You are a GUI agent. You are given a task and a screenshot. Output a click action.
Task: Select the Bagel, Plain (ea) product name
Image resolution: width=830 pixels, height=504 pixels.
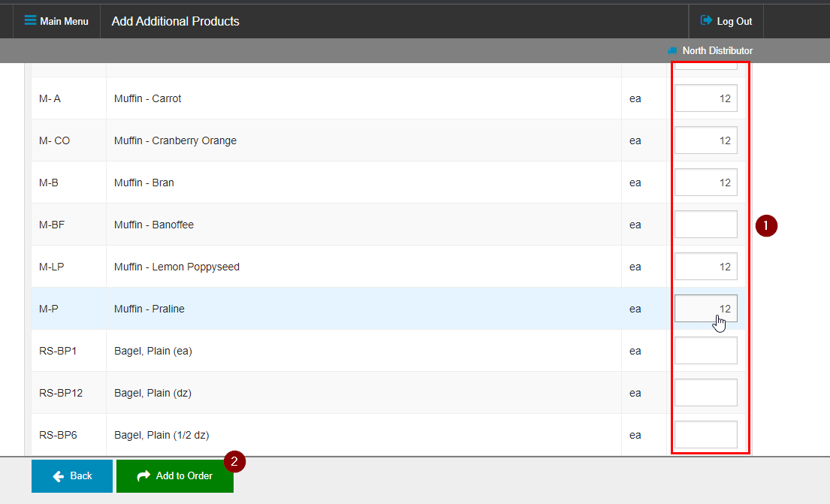[153, 351]
